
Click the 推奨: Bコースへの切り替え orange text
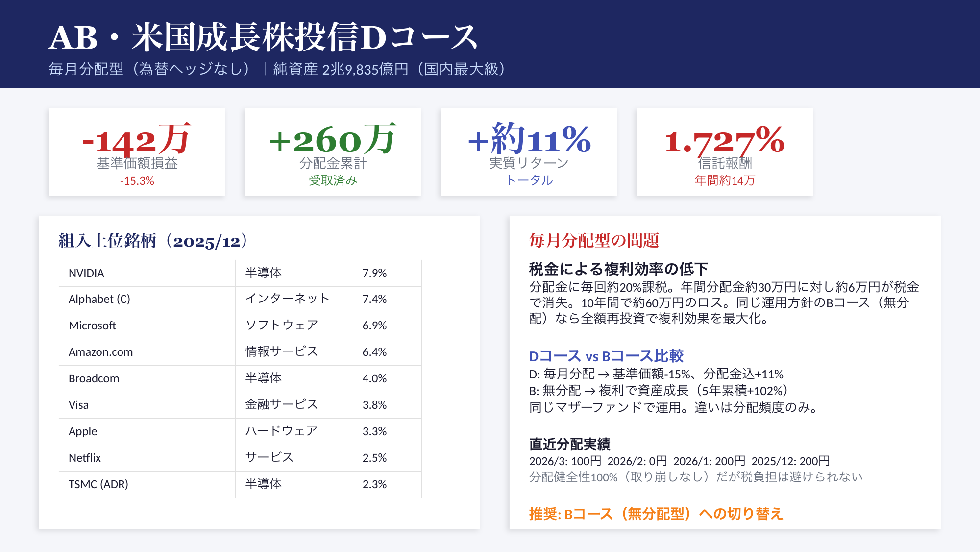pos(656,514)
